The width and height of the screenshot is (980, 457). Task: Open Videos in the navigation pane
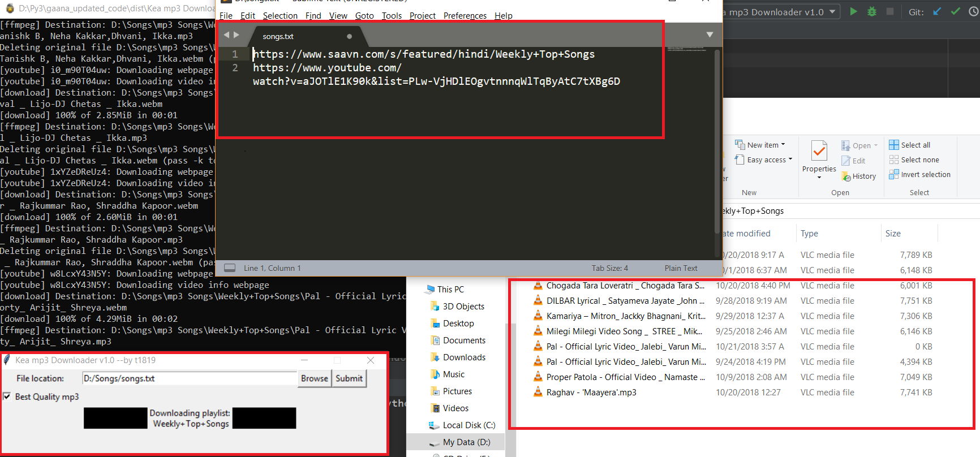455,408
